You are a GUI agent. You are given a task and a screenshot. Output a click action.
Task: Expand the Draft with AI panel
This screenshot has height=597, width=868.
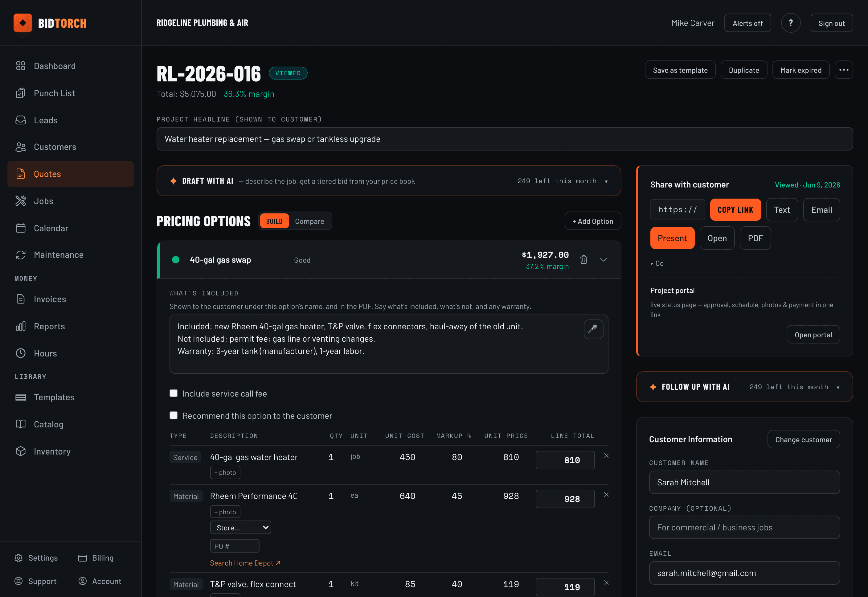[388, 181]
